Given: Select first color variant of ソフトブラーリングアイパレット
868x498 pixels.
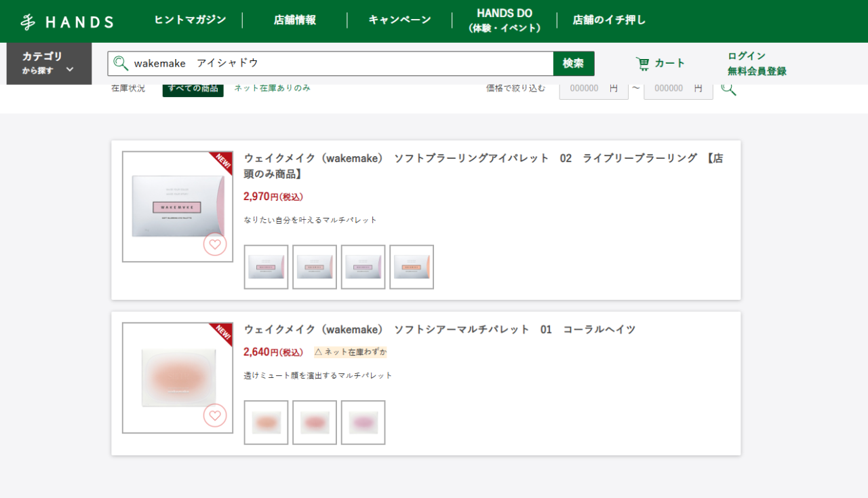Looking at the screenshot, I should [x=266, y=267].
